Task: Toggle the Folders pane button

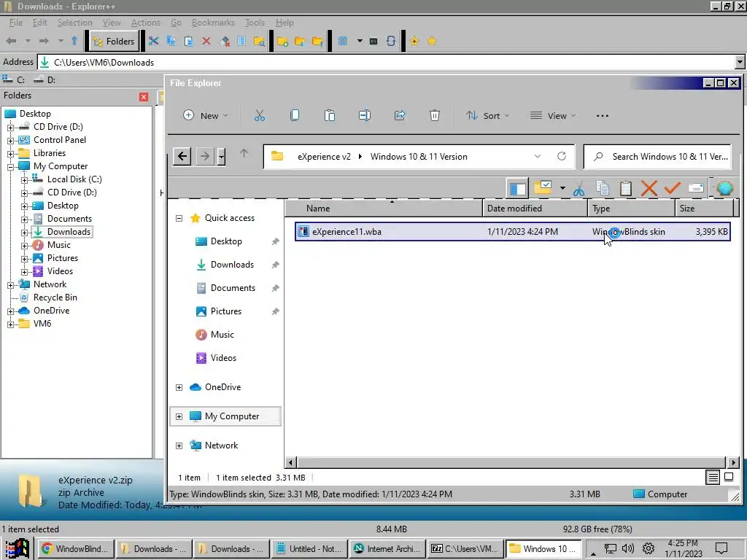Action: pyautogui.click(x=115, y=42)
